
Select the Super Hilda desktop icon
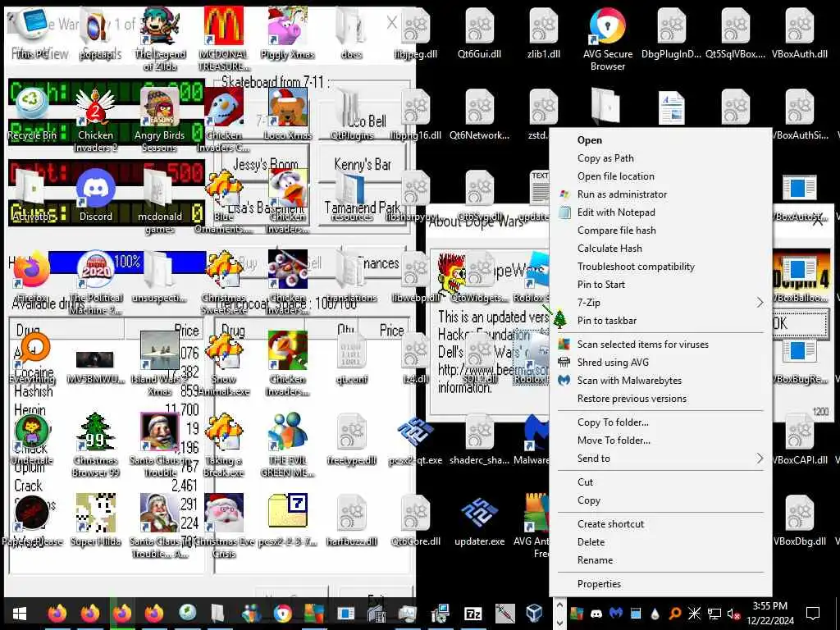[96, 521]
